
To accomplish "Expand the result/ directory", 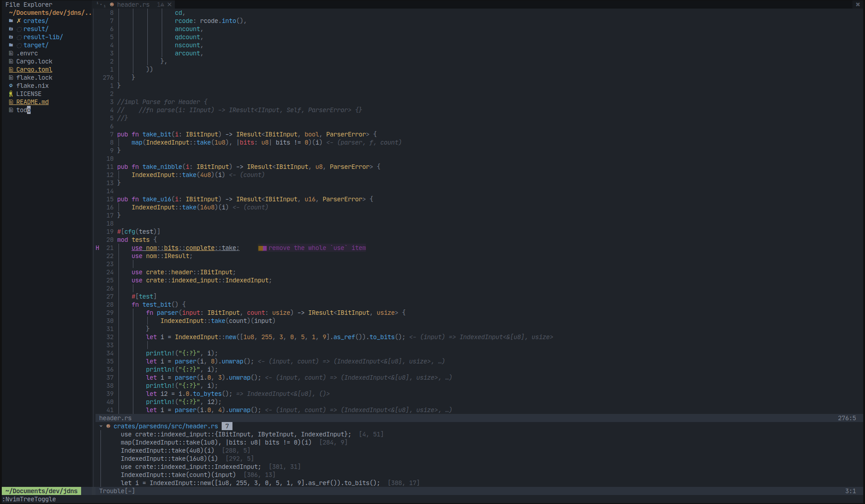I will pyautogui.click(x=36, y=29).
